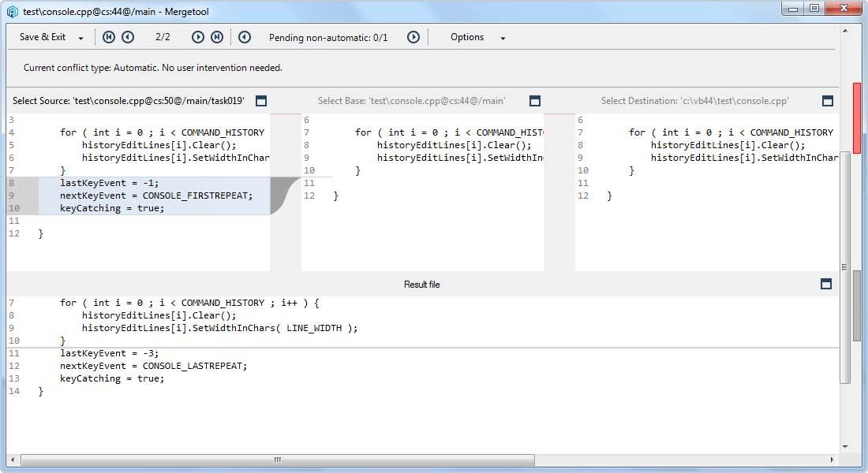The height and width of the screenshot is (473, 868).
Task: Jump to the first conflict
Action: 109,37
